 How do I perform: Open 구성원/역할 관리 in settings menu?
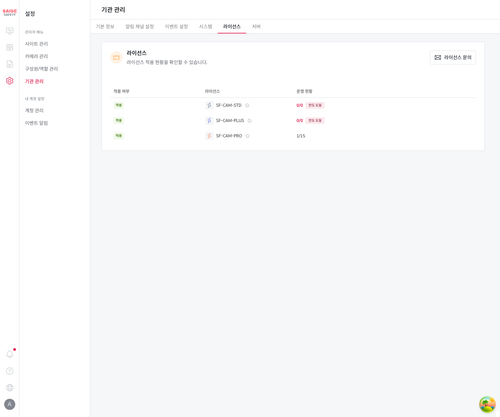click(41, 69)
